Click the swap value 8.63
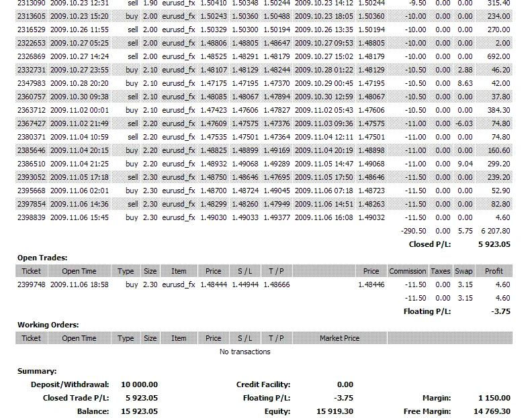532x418 pixels. pos(465,83)
